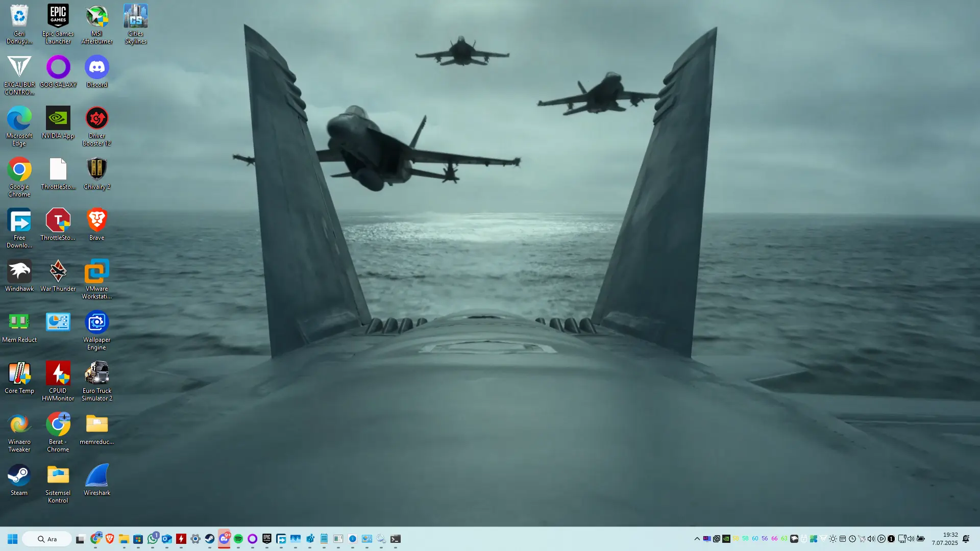This screenshot has width=980, height=551.
Task: Open notifications bell with do-not-disturb
Action: point(966,539)
